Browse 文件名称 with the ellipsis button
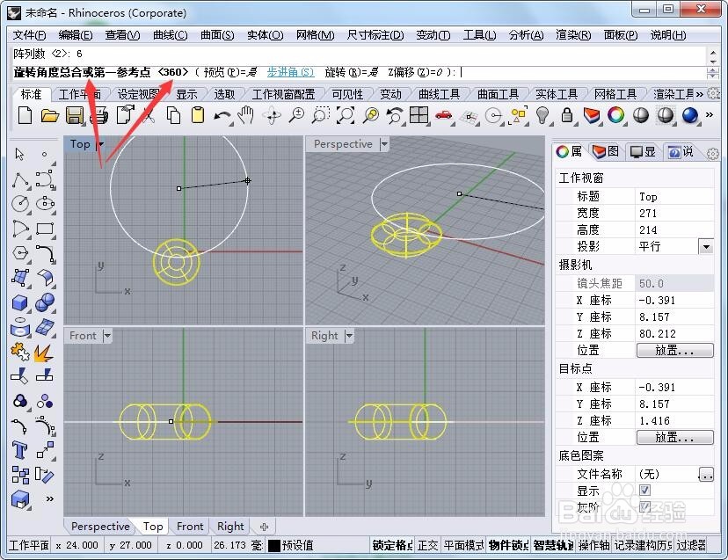728x560 pixels. click(x=706, y=474)
